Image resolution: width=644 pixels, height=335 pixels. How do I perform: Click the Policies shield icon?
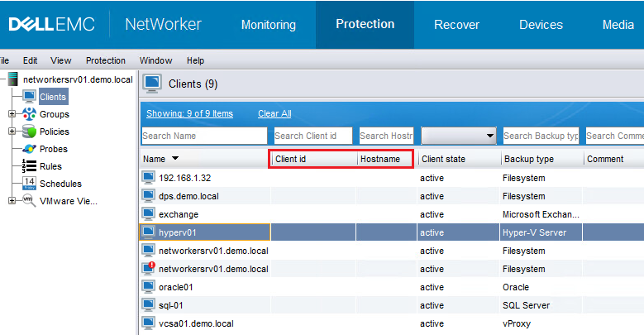click(29, 132)
